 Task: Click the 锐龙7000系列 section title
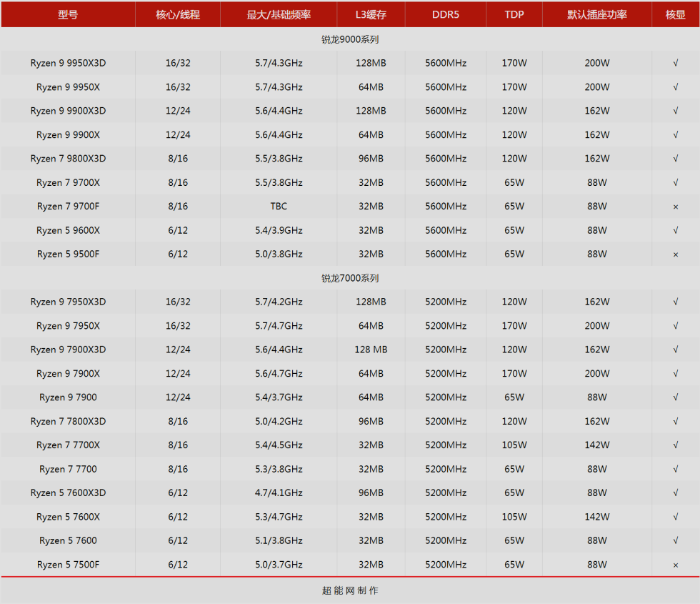pyautogui.click(x=350, y=278)
